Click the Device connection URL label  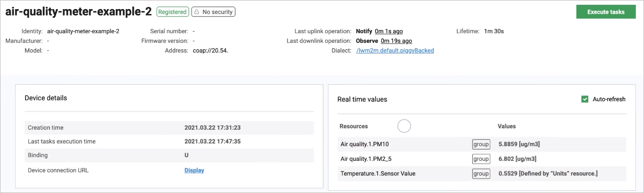(x=58, y=170)
